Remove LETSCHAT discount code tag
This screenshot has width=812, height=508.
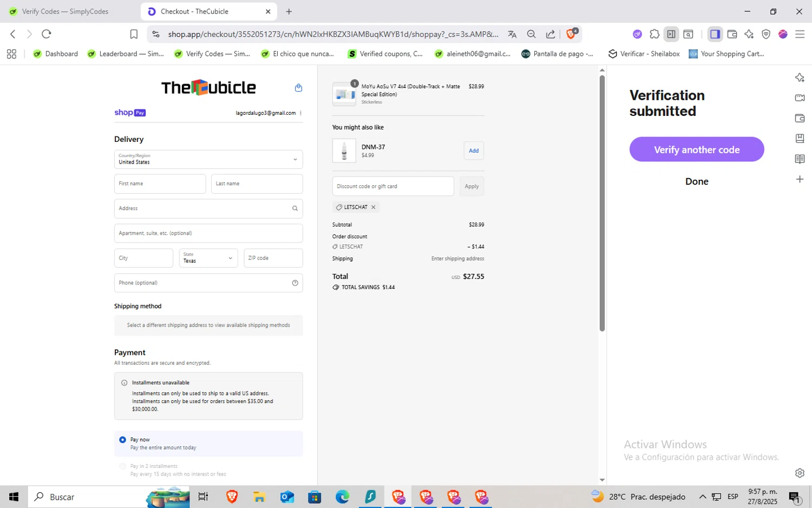pyautogui.click(x=373, y=207)
